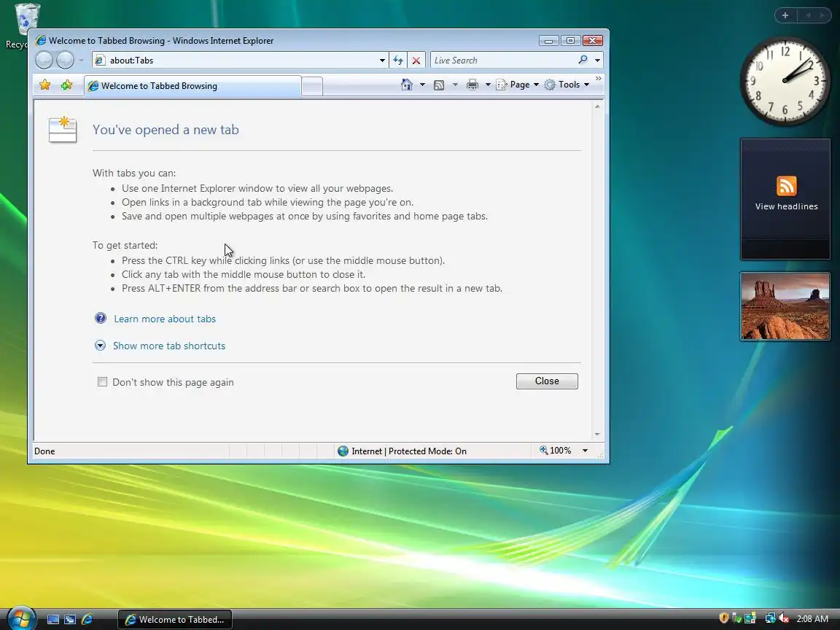The width and height of the screenshot is (840, 630).
Task: Click the scrollbar up arrow
Action: coord(597,106)
